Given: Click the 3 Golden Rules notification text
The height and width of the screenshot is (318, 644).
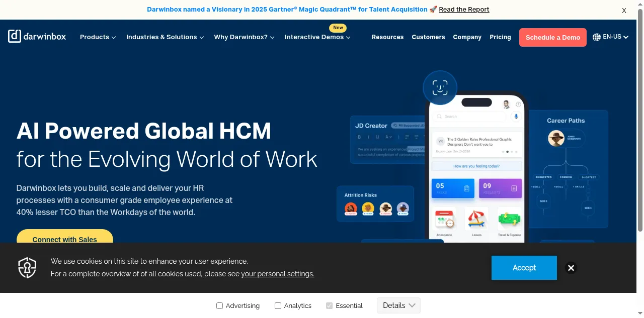Looking at the screenshot, I should tap(479, 142).
